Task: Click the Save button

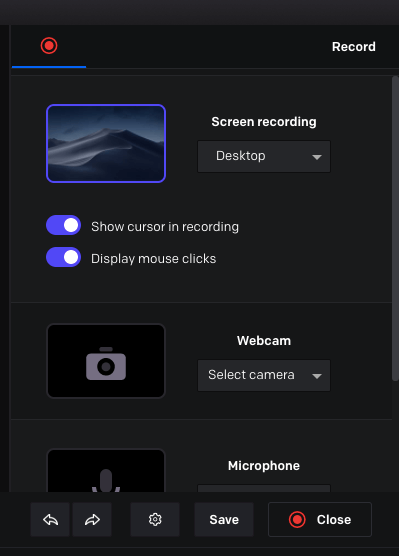Action: click(x=224, y=519)
